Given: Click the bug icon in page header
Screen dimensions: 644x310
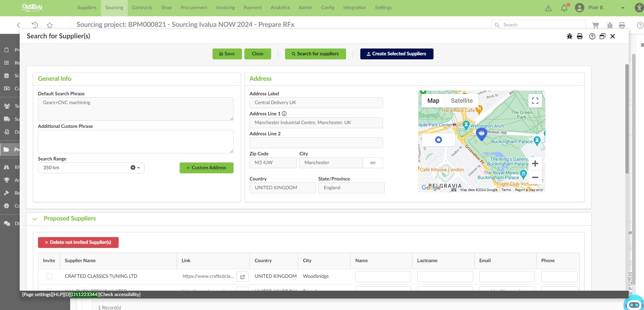Looking at the screenshot, I should 610,25.
